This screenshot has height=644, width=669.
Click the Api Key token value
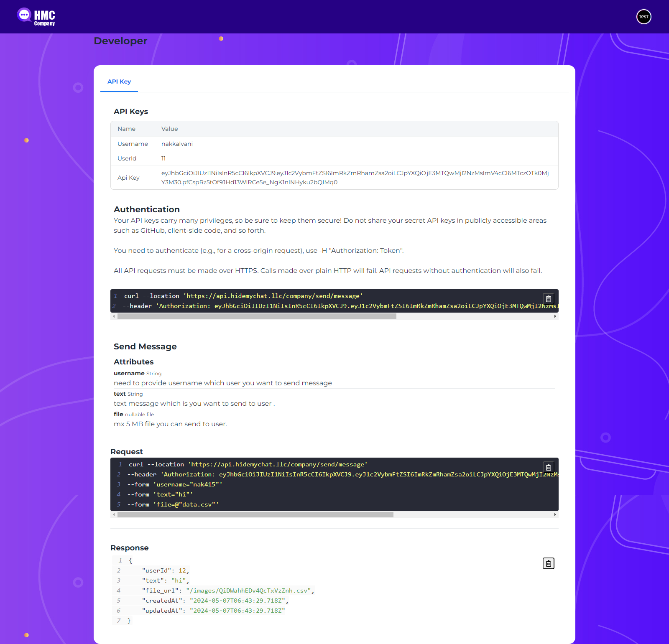click(x=355, y=178)
